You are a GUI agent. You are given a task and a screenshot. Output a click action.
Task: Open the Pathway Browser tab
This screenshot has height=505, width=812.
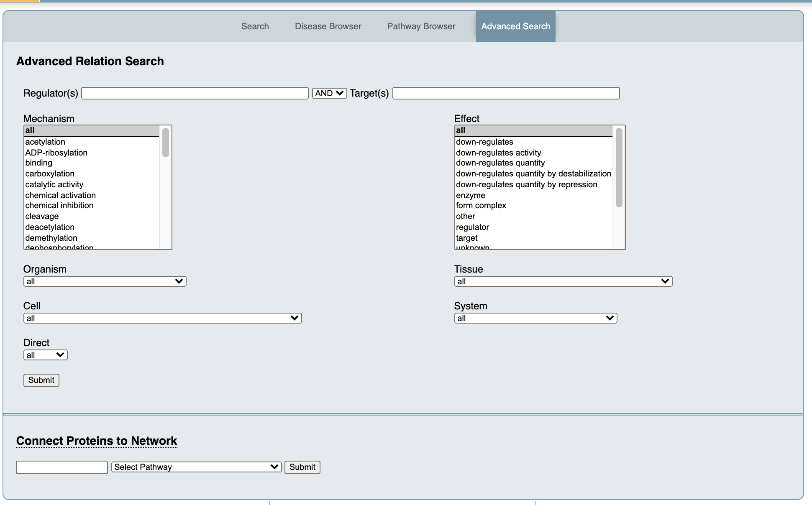point(421,26)
